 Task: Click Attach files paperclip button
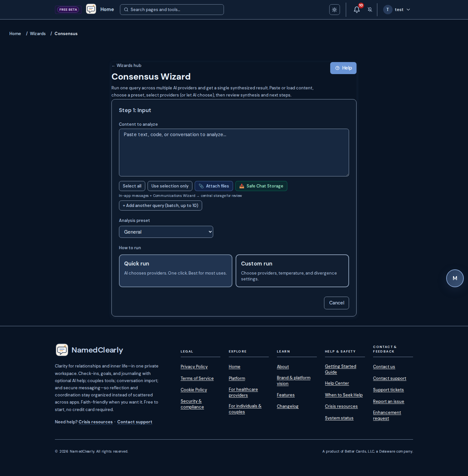(x=214, y=186)
